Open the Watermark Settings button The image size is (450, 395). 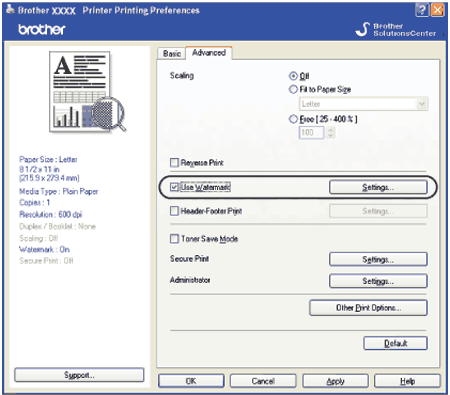click(378, 187)
